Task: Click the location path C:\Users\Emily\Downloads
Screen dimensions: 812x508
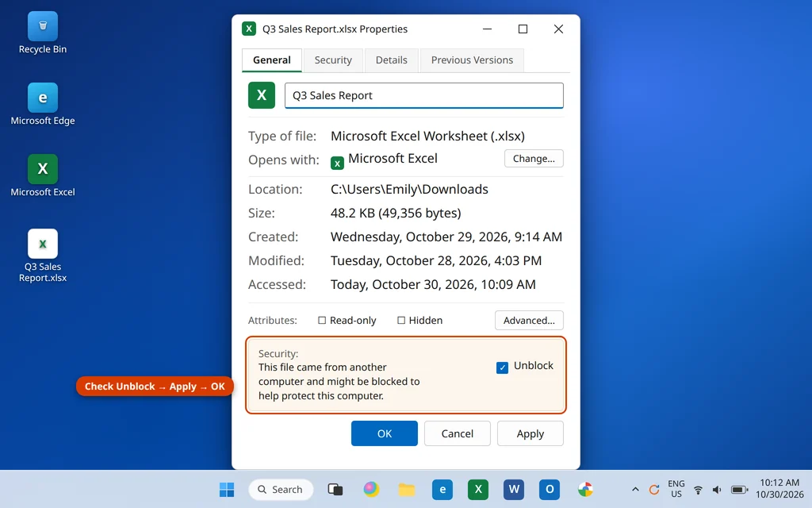Action: point(409,189)
